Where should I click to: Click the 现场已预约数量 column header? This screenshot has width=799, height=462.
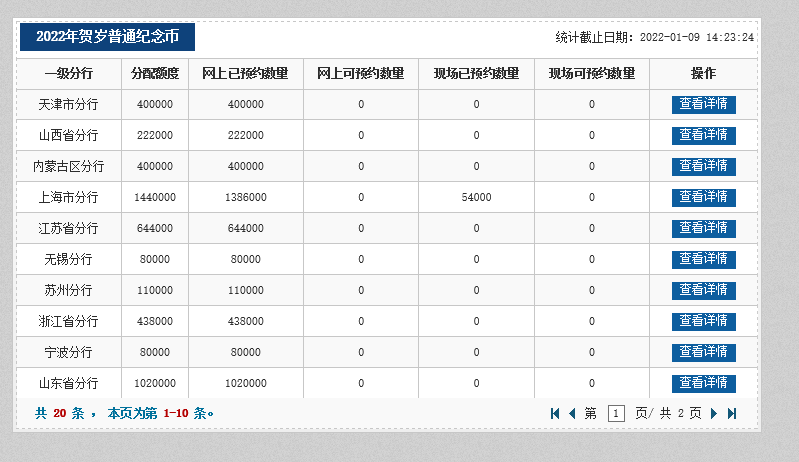(x=476, y=73)
